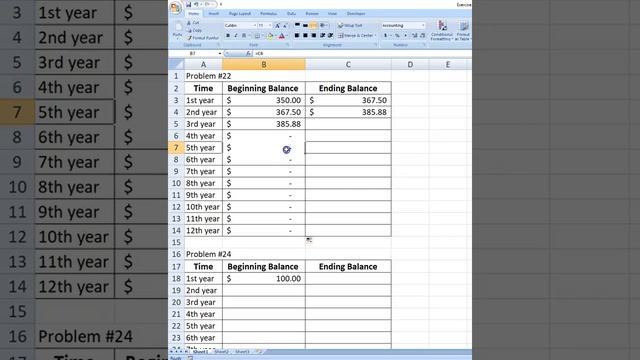The width and height of the screenshot is (640, 360).
Task: Open the Developer tab
Action: pyautogui.click(x=356, y=13)
